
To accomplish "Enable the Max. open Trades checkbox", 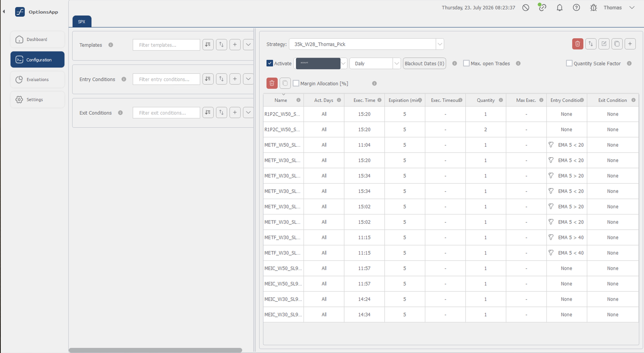I will (466, 63).
